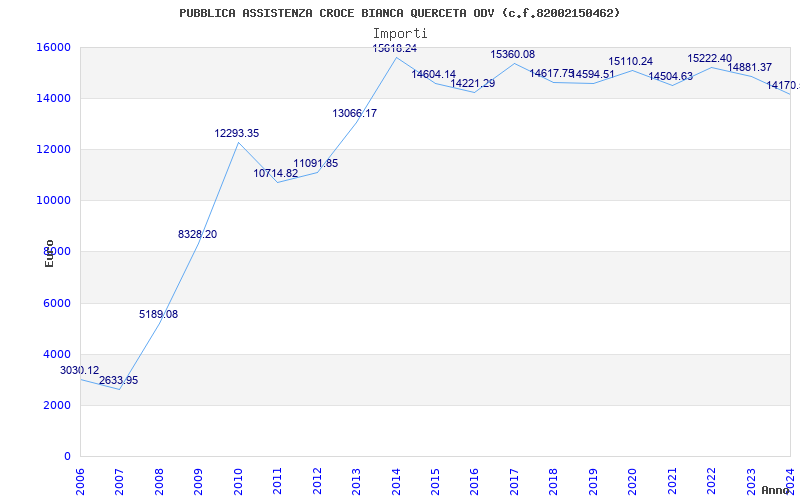This screenshot has width=800, height=500.
Task: Click the x-axis year label 2016
Action: [475, 480]
